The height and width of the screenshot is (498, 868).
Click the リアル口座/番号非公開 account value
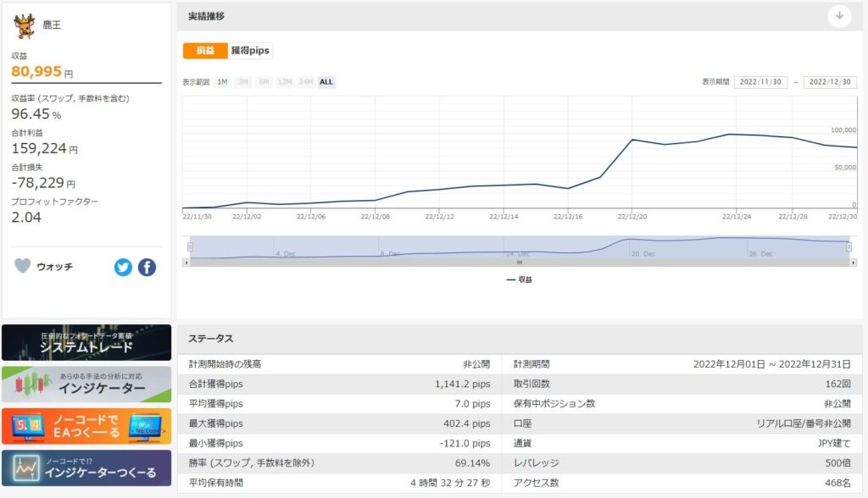point(804,423)
